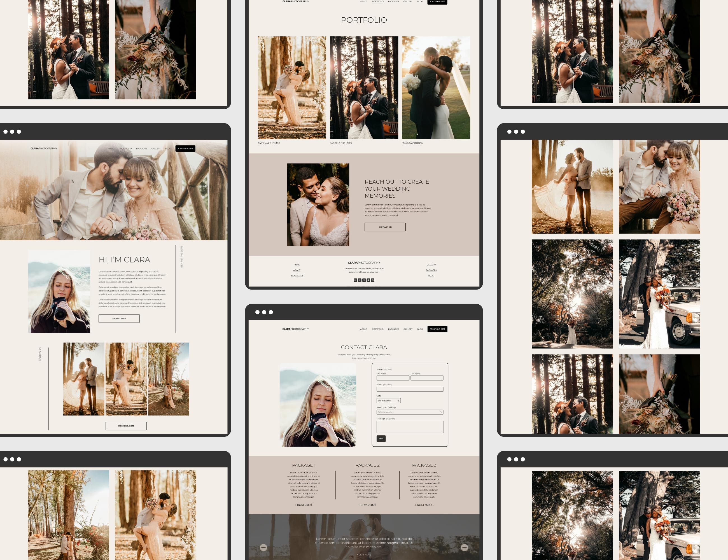The width and height of the screenshot is (728, 560).
Task: Click the MORE PROJECTS button
Action: coord(126,426)
